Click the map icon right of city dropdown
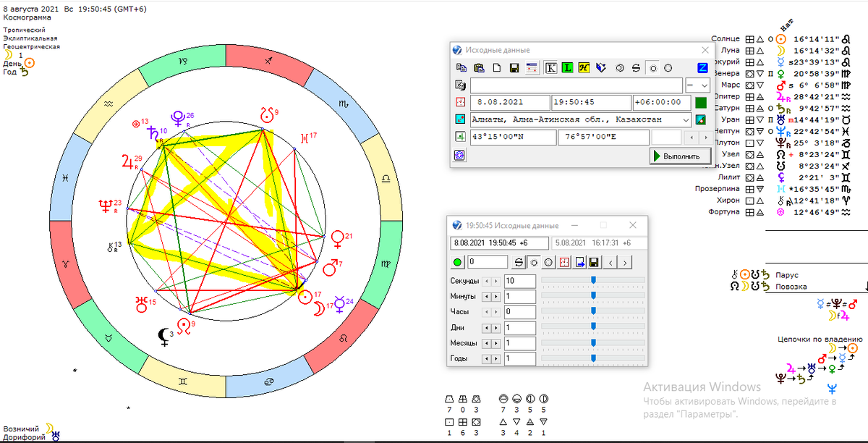The height and width of the screenshot is (443, 868). (x=700, y=119)
